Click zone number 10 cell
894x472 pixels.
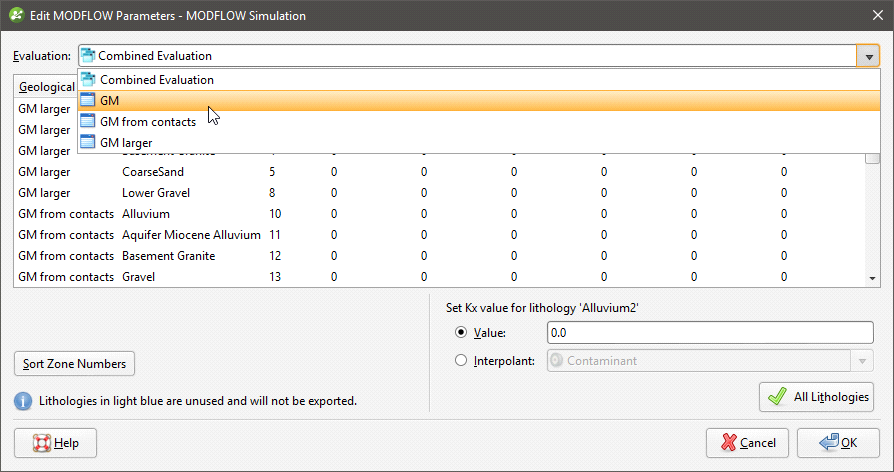tap(275, 214)
